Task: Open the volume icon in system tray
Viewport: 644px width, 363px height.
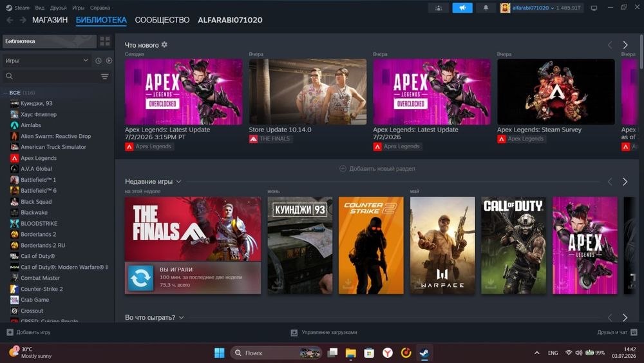Action: 579,353
